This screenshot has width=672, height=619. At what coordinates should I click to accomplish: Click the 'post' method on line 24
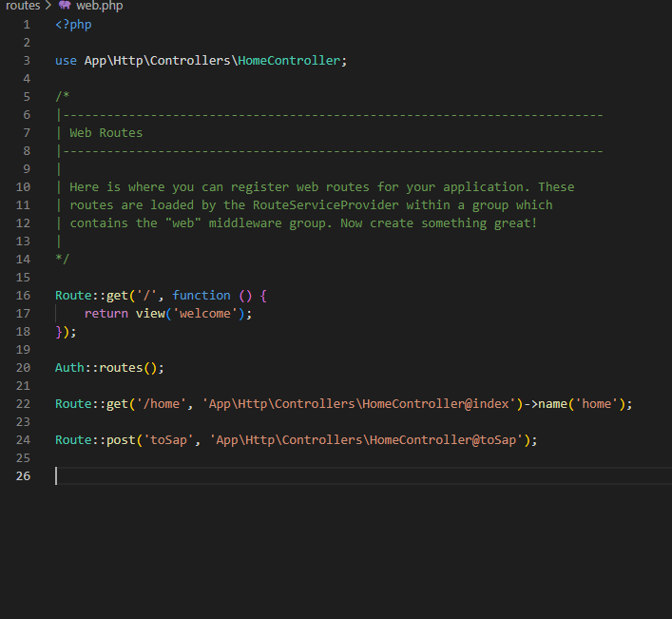point(121,440)
